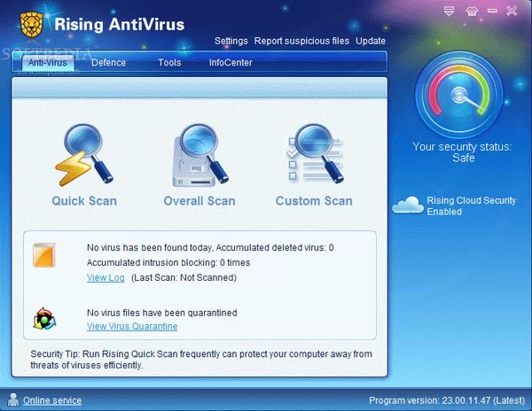Click Report suspicious files
Image resolution: width=532 pixels, height=411 pixels.
click(301, 42)
